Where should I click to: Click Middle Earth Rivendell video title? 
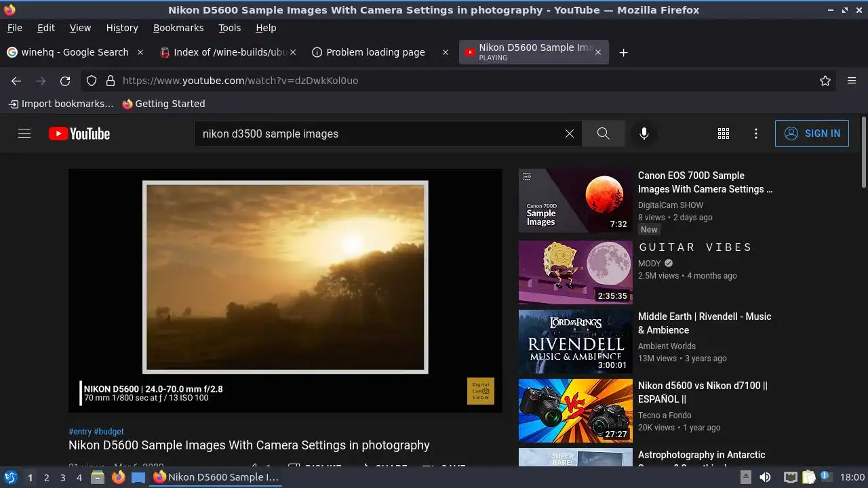[x=705, y=323]
